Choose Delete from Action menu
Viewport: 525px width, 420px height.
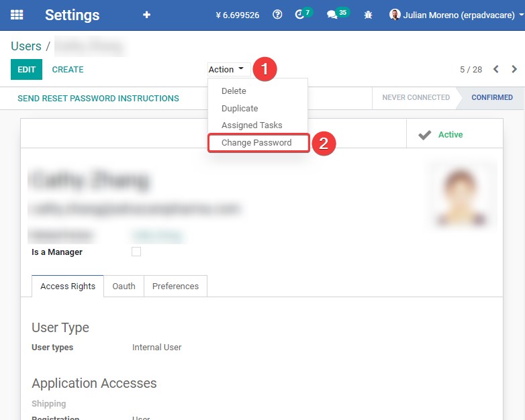pos(258,91)
